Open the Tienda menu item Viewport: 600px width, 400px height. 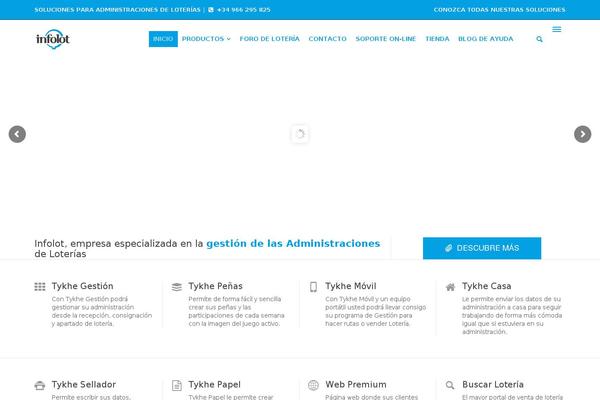coord(437,39)
